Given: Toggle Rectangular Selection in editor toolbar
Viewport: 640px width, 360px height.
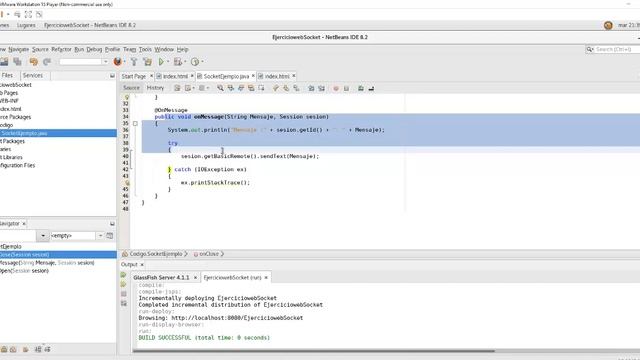Looking at the screenshot, I should click(261, 88).
